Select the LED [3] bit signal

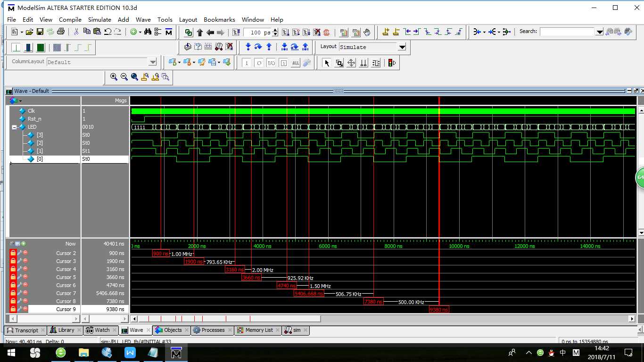pyautogui.click(x=40, y=135)
